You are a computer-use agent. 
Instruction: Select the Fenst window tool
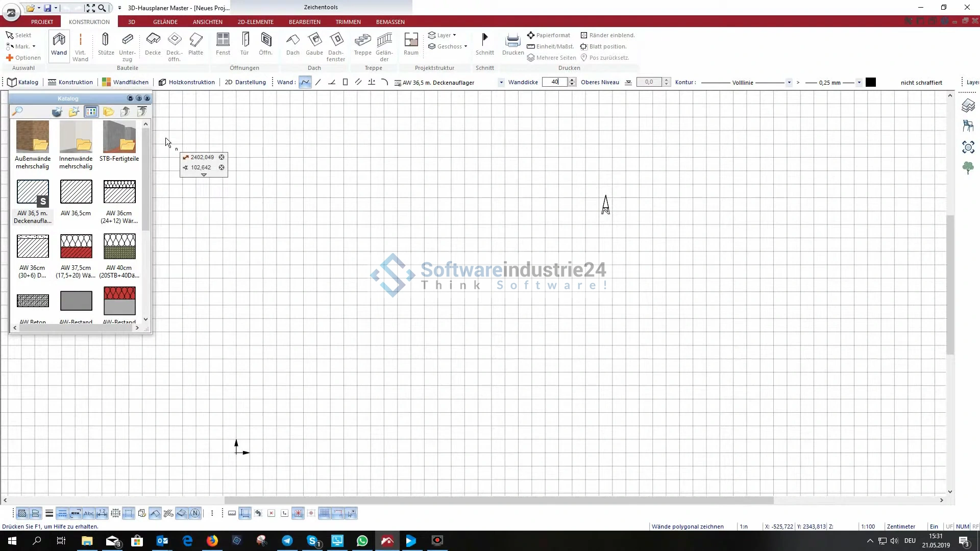click(223, 45)
